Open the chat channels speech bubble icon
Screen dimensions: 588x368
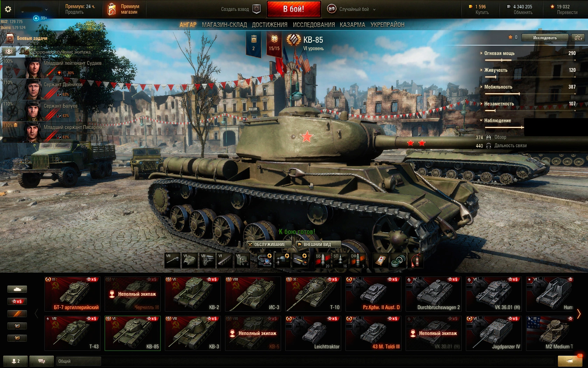pyautogui.click(x=41, y=361)
